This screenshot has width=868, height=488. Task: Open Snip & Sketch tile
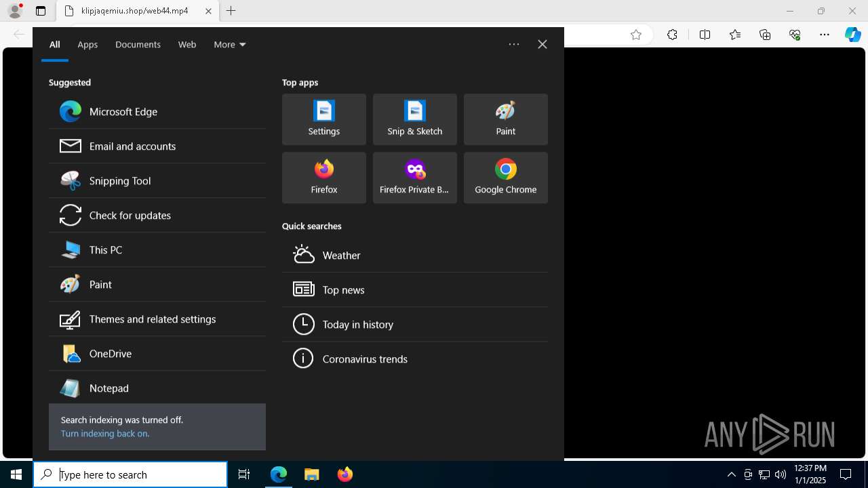415,119
